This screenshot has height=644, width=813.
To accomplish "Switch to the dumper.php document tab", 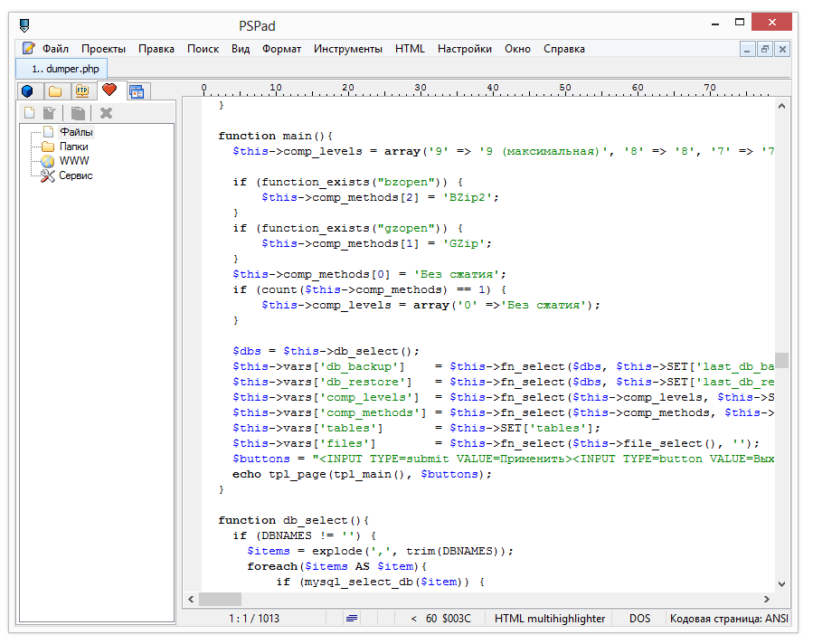I will pyautogui.click(x=61, y=69).
